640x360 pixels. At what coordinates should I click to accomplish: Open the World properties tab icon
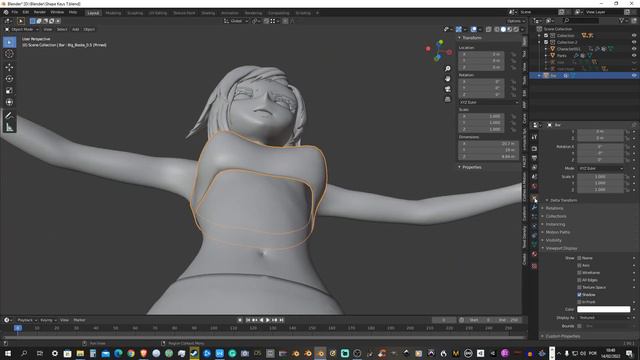pos(534,186)
